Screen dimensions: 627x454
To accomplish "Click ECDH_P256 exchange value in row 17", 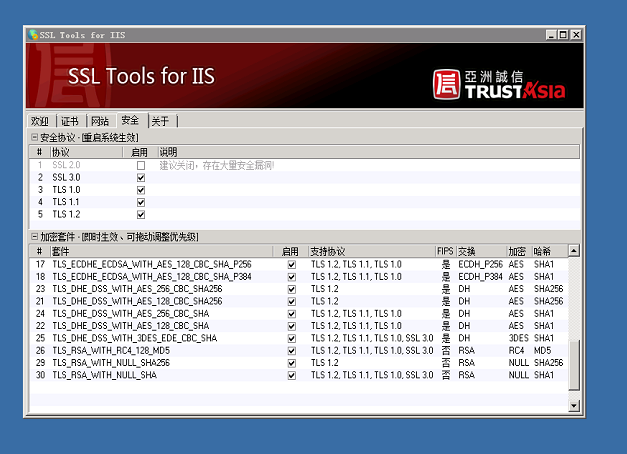I will pyautogui.click(x=480, y=265).
